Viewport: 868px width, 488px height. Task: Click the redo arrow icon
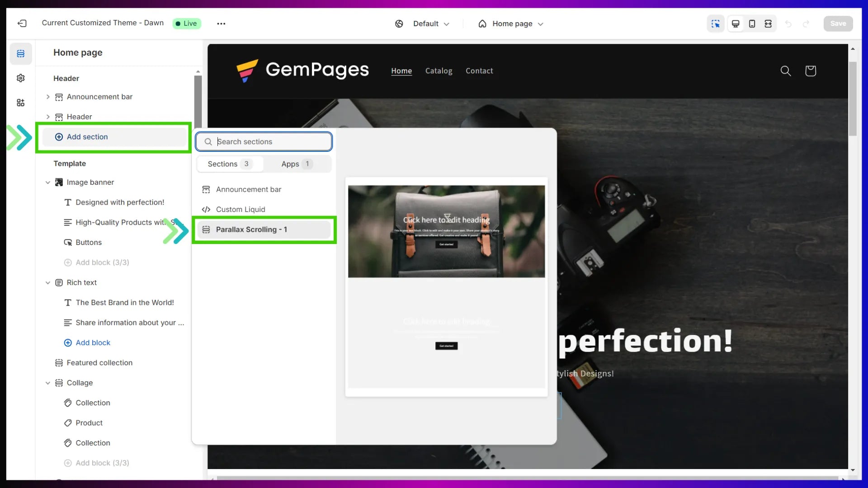click(806, 23)
